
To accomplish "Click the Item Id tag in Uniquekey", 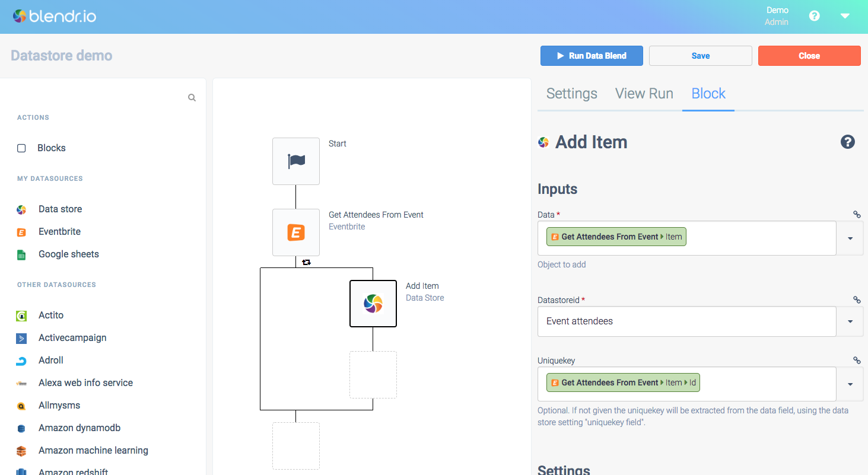I will click(x=623, y=382).
